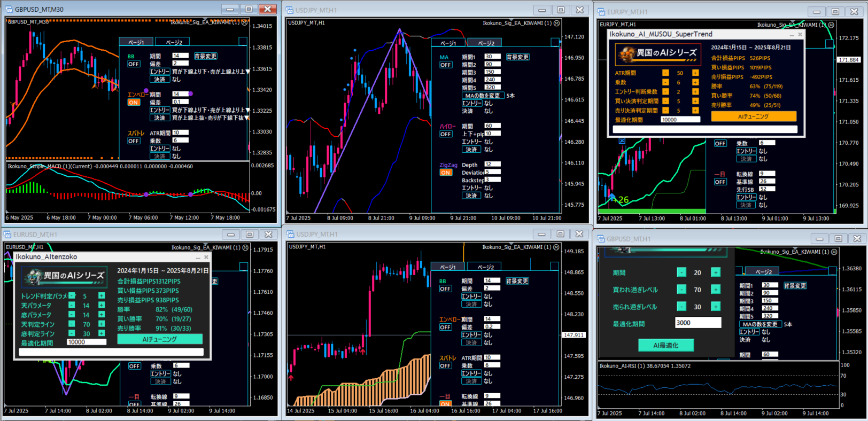Minimize the Ikokuno_AI_MUSOU_SuperTrend panel
The image size is (868, 421).
coord(792,34)
